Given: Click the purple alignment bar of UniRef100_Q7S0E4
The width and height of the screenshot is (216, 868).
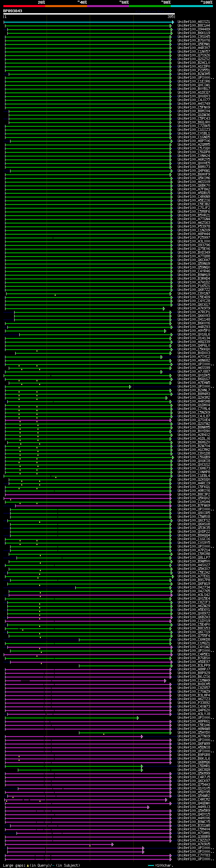Looking at the screenshot, I should [88, 420].
